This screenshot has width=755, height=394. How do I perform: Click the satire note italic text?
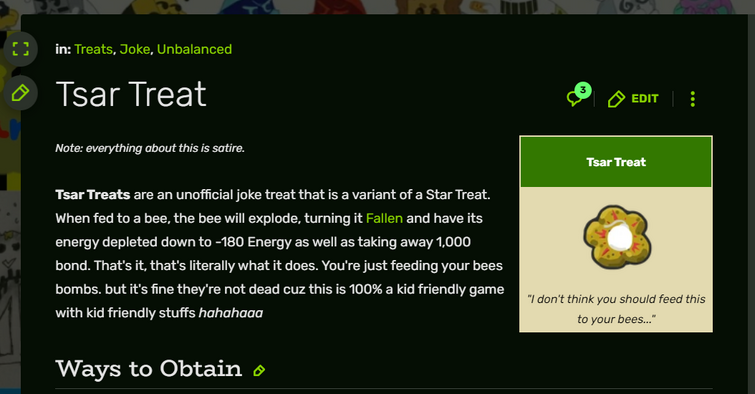[150, 148]
